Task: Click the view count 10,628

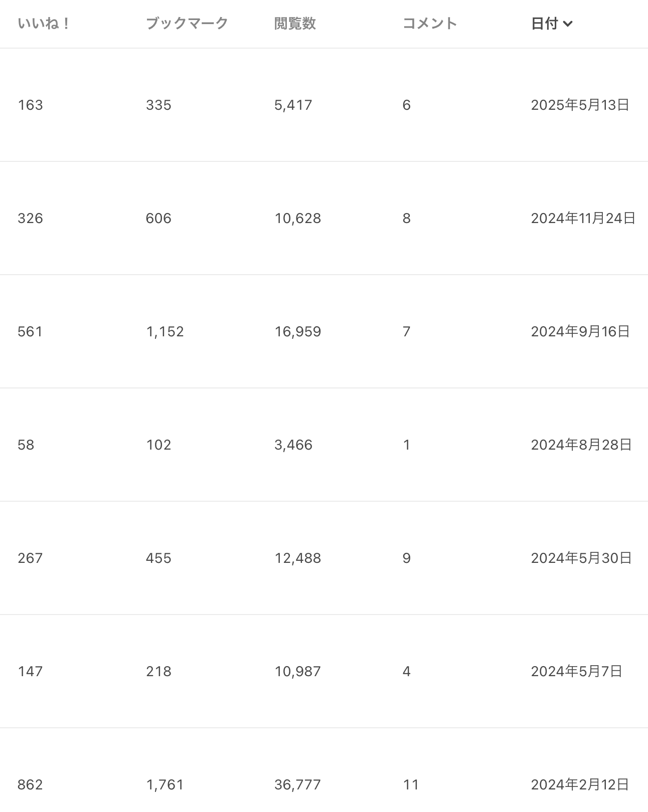Action: click(x=297, y=218)
